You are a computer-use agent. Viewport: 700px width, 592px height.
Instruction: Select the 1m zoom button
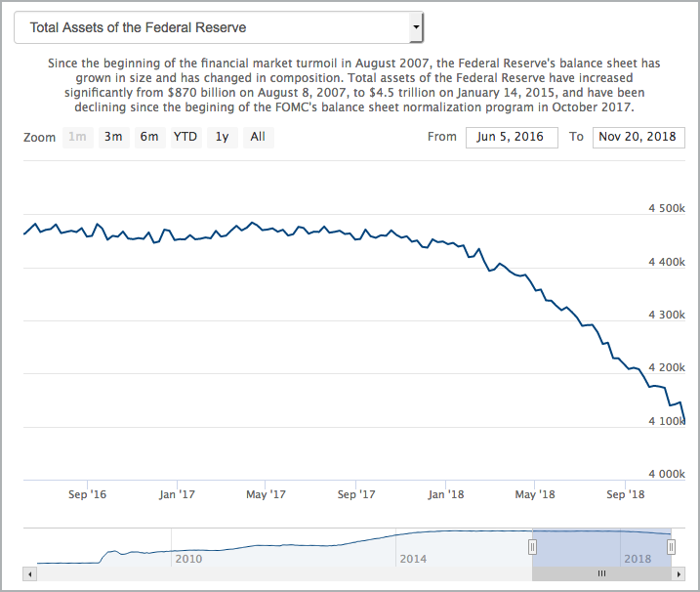point(78,137)
